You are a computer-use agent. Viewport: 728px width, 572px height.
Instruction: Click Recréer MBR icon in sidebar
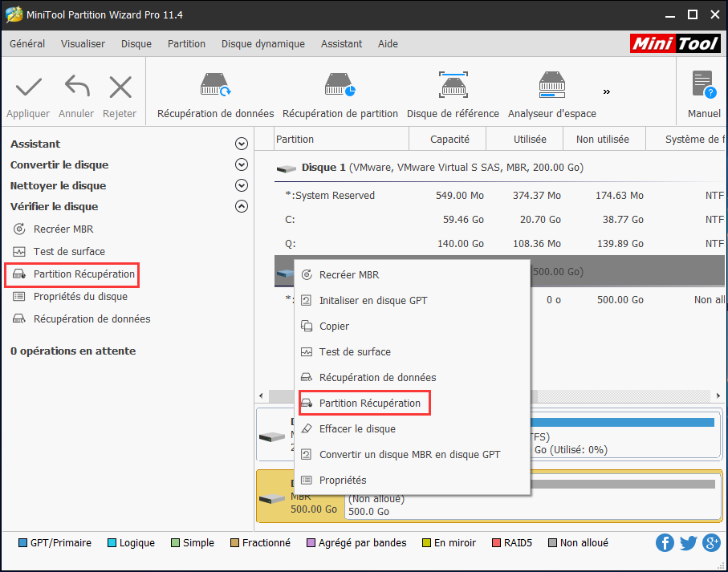(x=19, y=229)
